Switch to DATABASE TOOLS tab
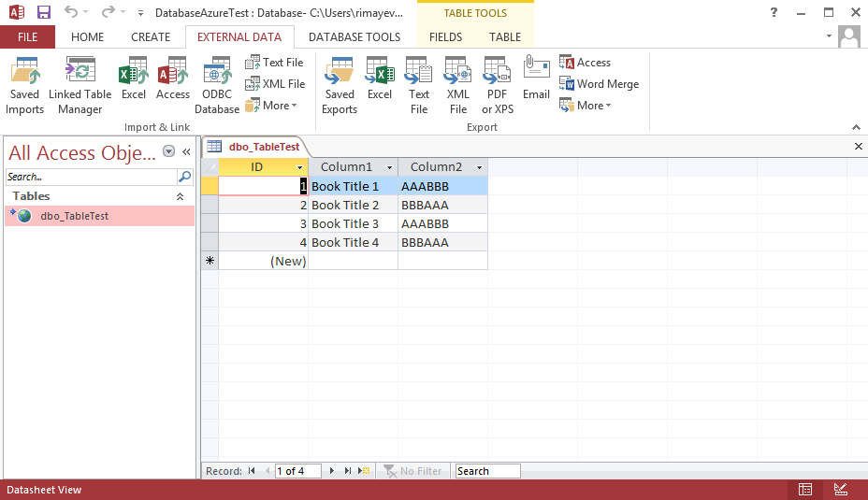Viewport: 868px width, 500px height. (354, 37)
